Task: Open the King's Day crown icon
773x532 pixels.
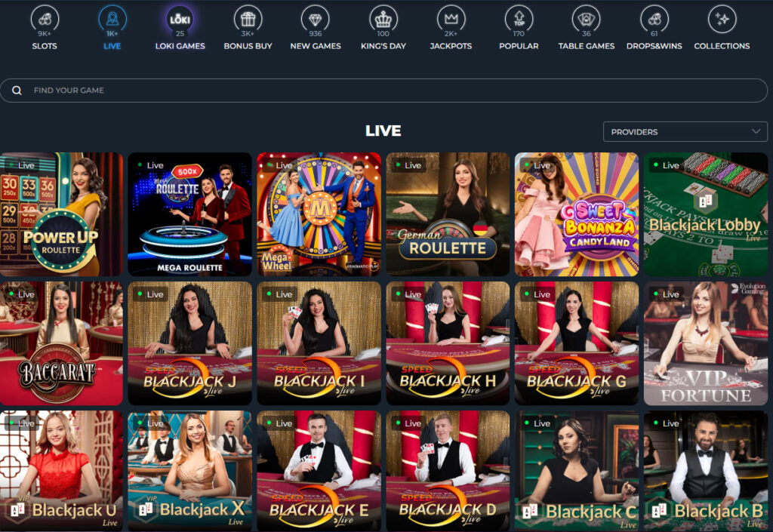Action: tap(383, 19)
